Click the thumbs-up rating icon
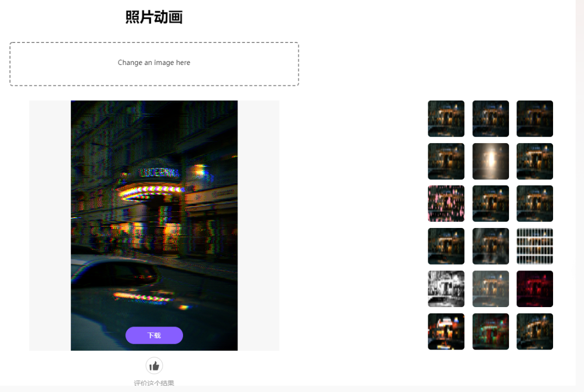Image resolution: width=584 pixels, height=392 pixels. (x=154, y=366)
